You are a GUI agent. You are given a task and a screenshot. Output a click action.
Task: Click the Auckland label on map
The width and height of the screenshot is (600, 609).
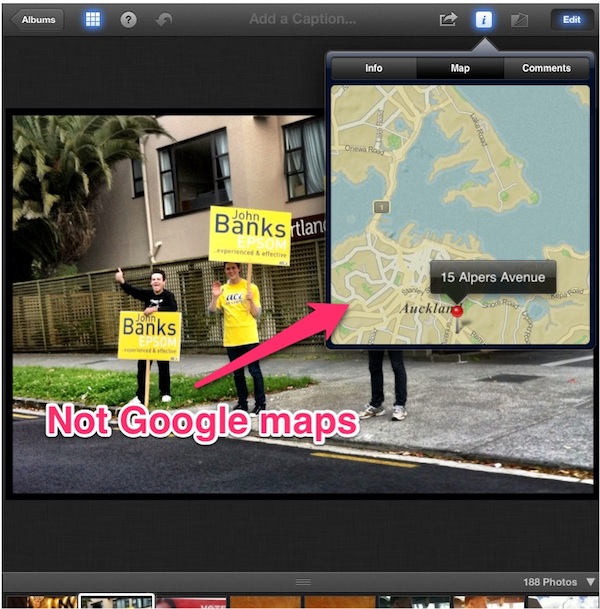(426, 308)
